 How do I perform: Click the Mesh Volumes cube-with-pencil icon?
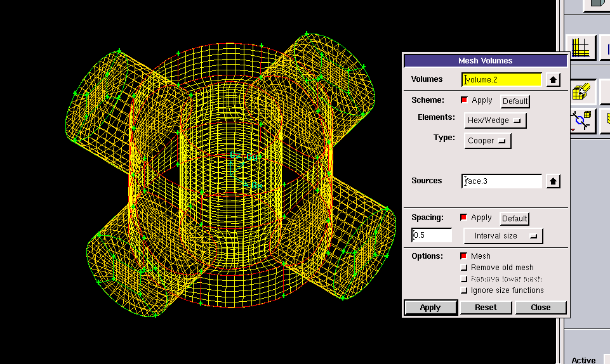pyautogui.click(x=581, y=92)
